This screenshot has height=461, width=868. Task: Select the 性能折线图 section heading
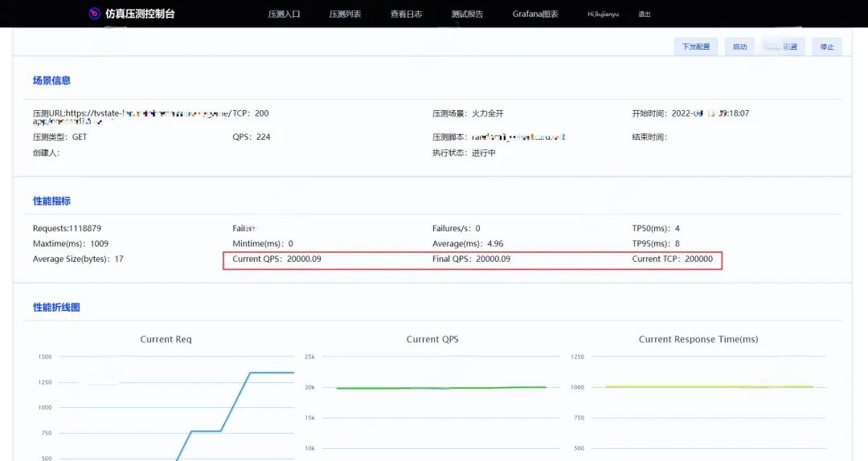(x=56, y=307)
